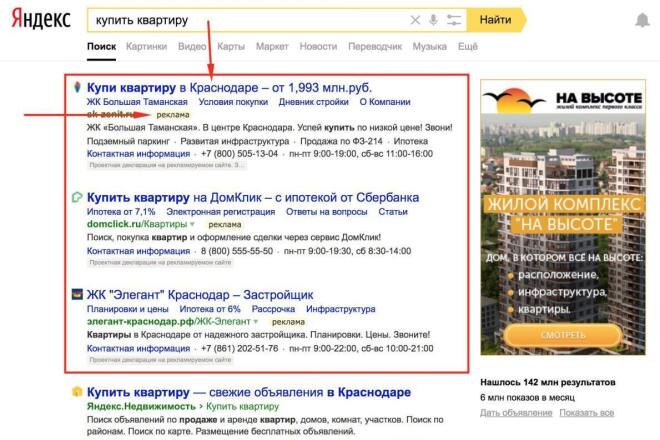Click phone number 8 (800) 555-55-50
This screenshot has width=660, height=440.
(237, 251)
